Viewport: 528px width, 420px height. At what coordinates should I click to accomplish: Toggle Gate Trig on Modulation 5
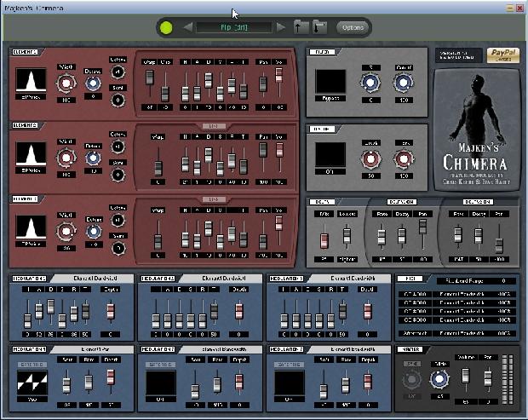(161, 365)
